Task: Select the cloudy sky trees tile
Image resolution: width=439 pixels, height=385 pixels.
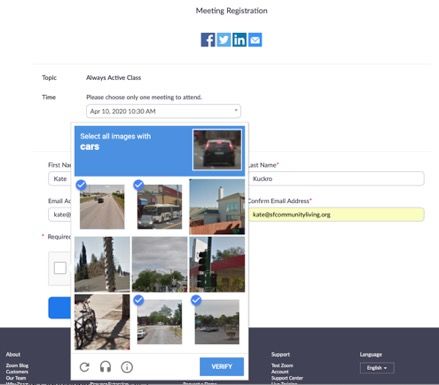Action: click(x=159, y=264)
